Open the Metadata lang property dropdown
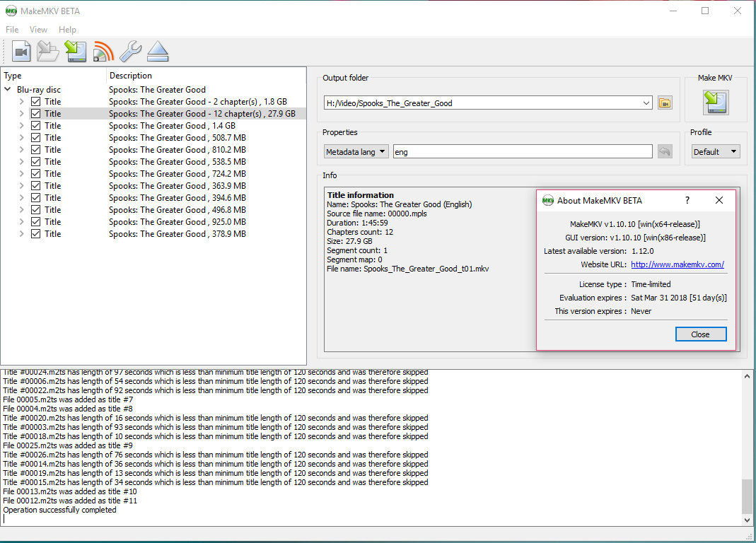The height and width of the screenshot is (543, 756). (x=356, y=151)
